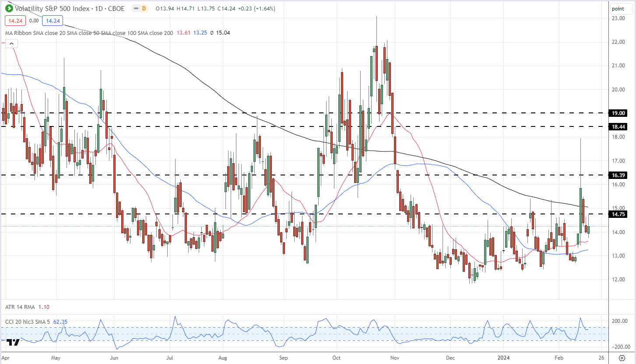Image resolution: width=636 pixels, height=364 pixels.
Task: Click the TradingView logo at chart bottom-left
Action: 13,343
